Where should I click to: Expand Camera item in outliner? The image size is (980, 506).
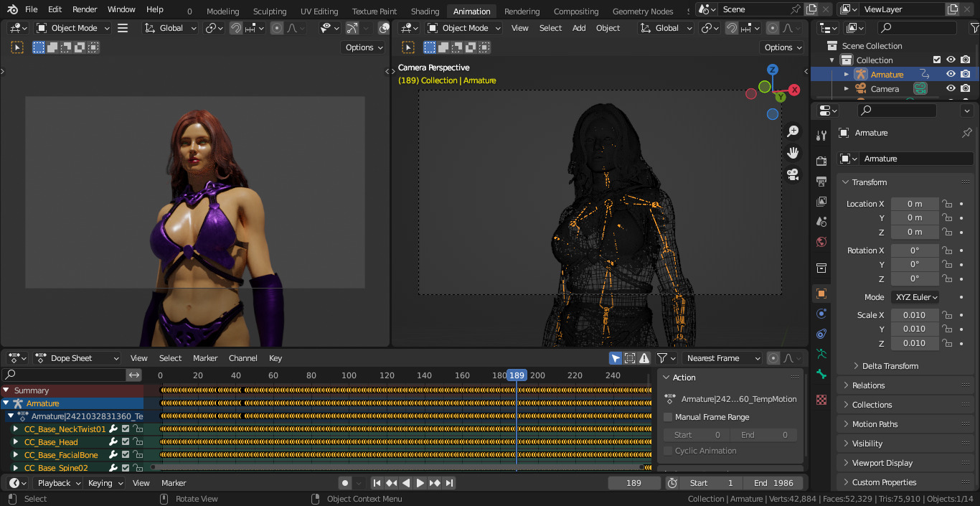coord(847,89)
